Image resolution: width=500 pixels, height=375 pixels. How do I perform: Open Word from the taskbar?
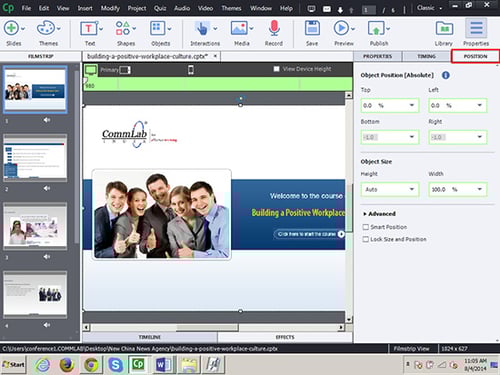[x=163, y=364]
